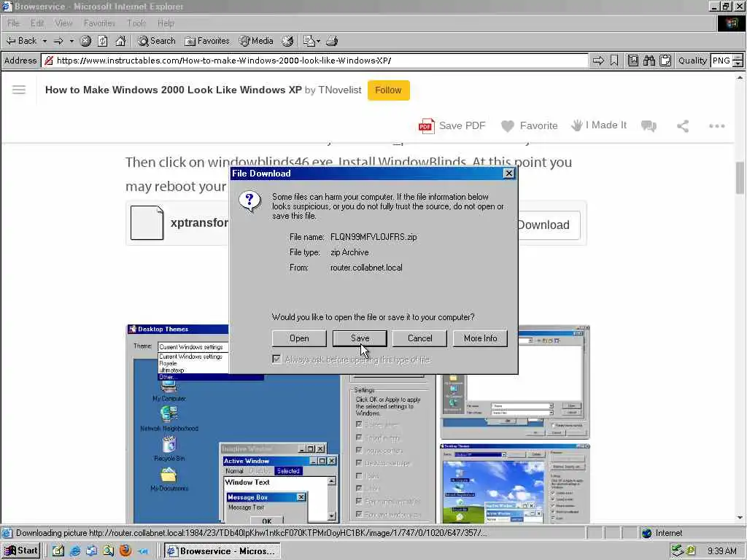The image size is (747, 560).
Task: Open History via the toolbar icon
Action: click(287, 41)
